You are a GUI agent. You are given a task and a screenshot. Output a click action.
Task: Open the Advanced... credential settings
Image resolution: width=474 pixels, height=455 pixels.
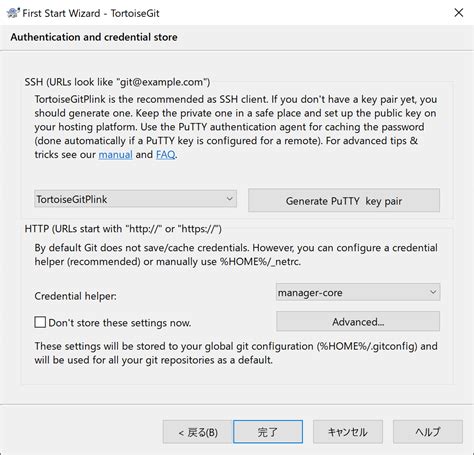[x=358, y=322]
